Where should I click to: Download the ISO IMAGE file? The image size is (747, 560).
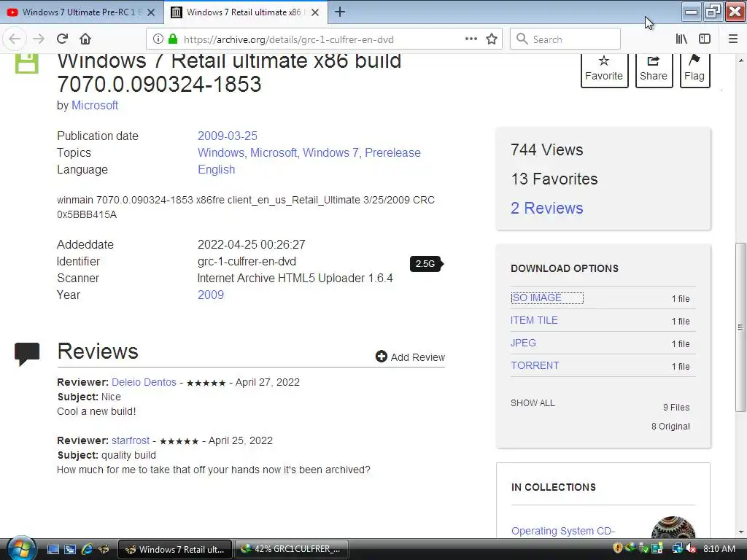(536, 297)
